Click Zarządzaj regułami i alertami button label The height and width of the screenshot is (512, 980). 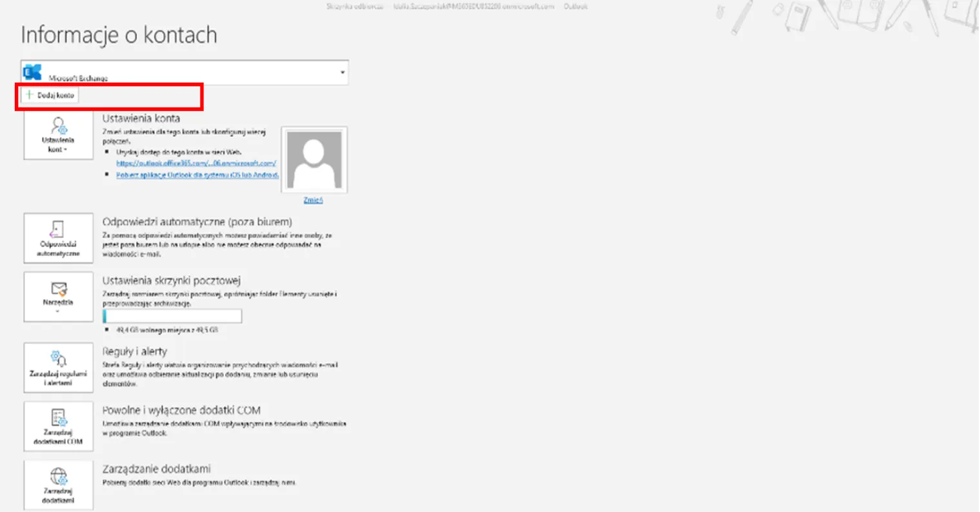58,378
